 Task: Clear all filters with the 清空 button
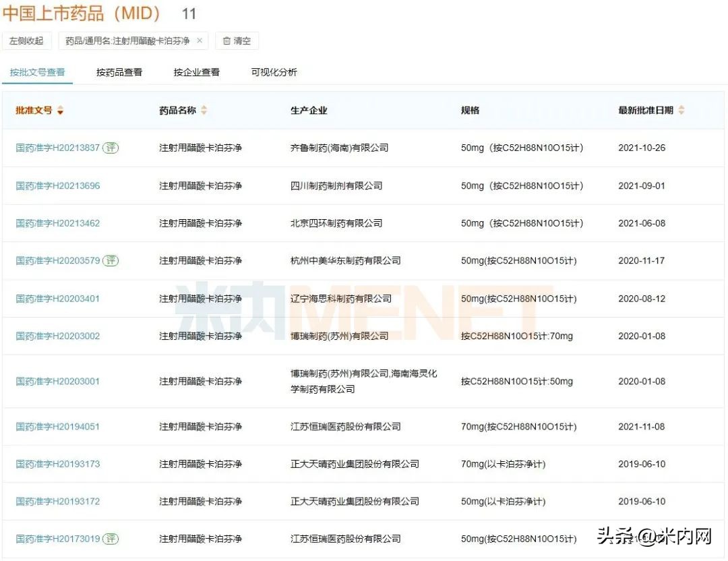tap(237, 40)
